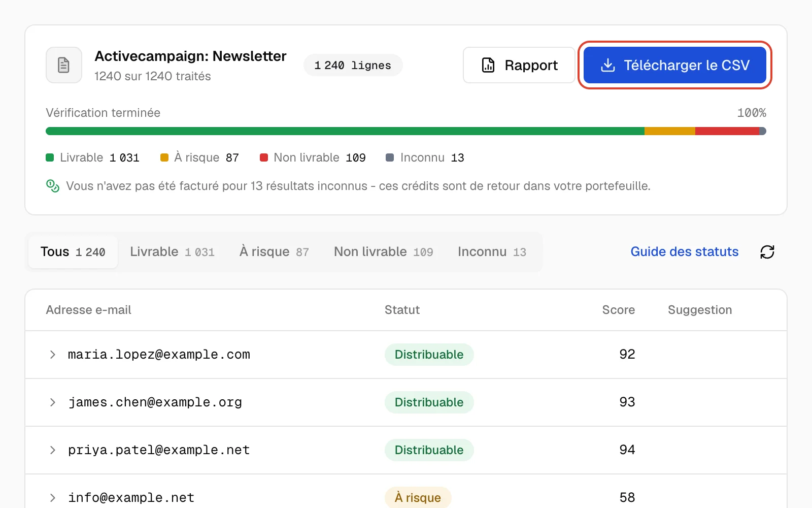Click the Suggestion column header
Viewport: 812px width, 508px height.
pos(700,310)
